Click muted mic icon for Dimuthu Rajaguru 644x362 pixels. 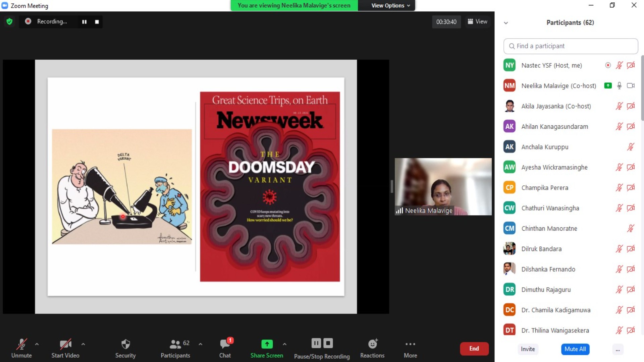pos(619,290)
